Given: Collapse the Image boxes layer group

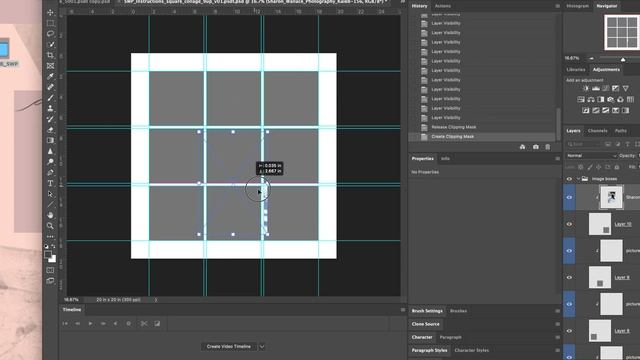Looking at the screenshot, I should pos(578,179).
